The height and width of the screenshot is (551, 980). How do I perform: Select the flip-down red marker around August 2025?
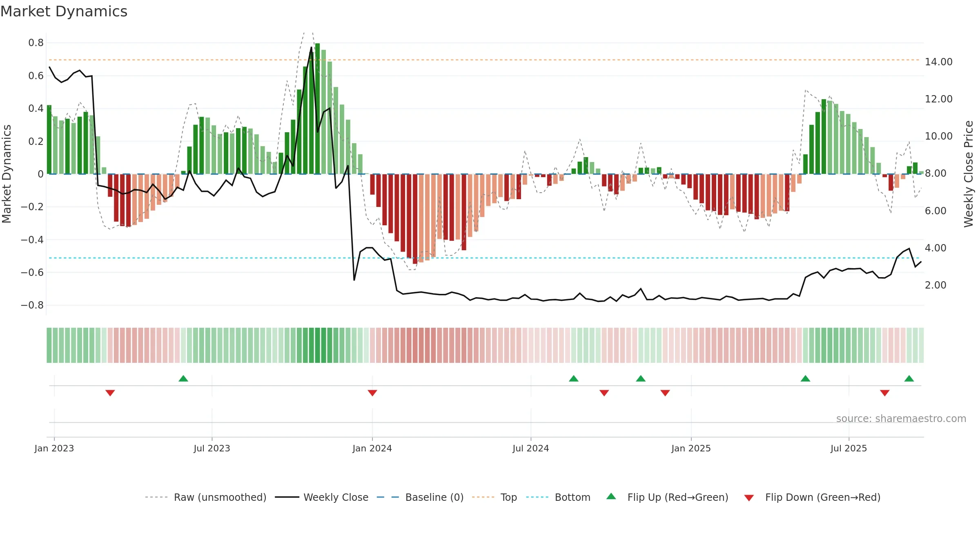(x=885, y=393)
